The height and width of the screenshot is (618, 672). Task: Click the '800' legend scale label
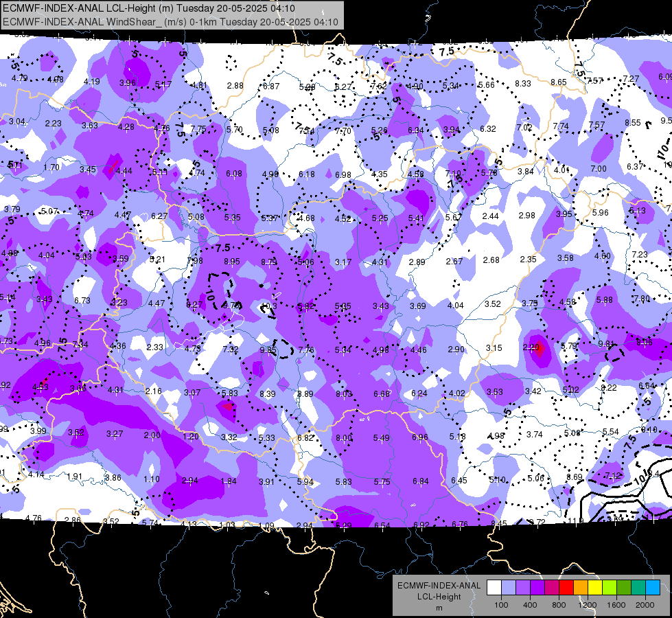[559, 605]
